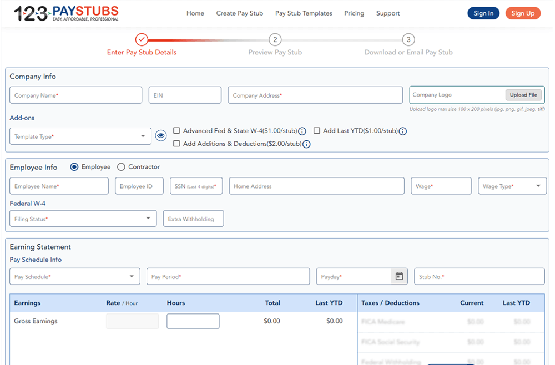
Task: Click the 'Federal W-4' label
Action: pyautogui.click(x=27, y=203)
